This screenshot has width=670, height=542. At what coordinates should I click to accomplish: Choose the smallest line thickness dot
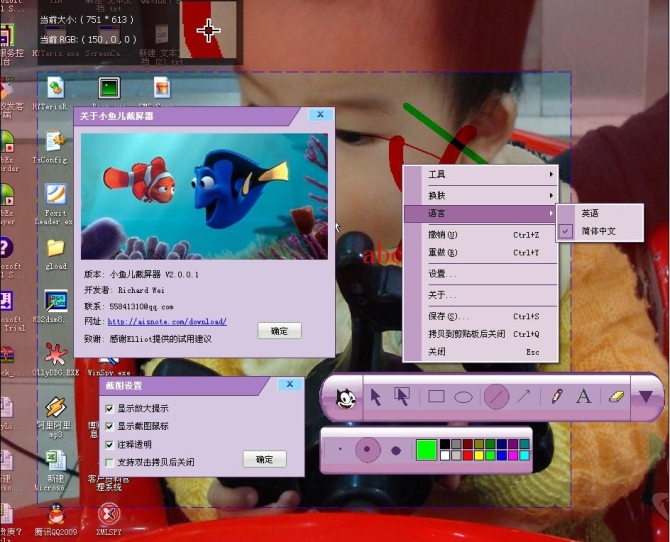pos(340,449)
